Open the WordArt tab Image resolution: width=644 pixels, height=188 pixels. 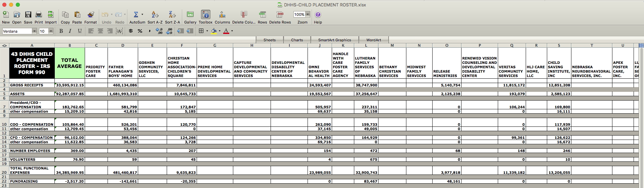click(374, 40)
